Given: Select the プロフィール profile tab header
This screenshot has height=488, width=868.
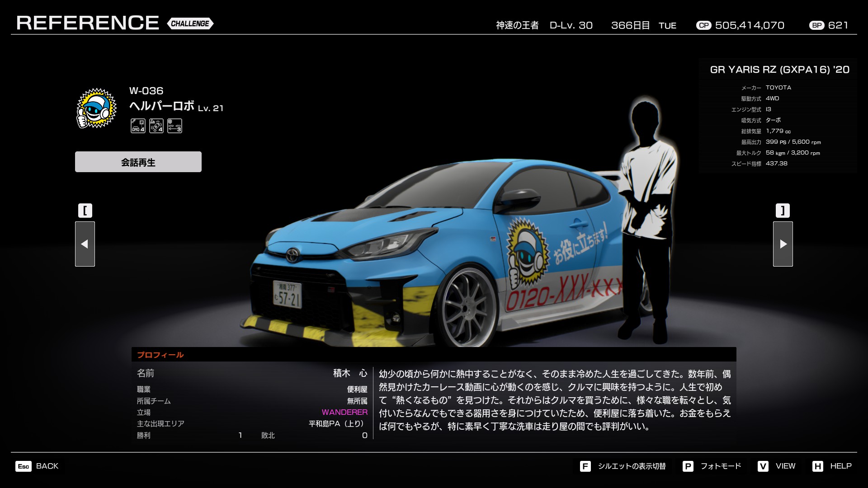Looking at the screenshot, I should point(160,355).
